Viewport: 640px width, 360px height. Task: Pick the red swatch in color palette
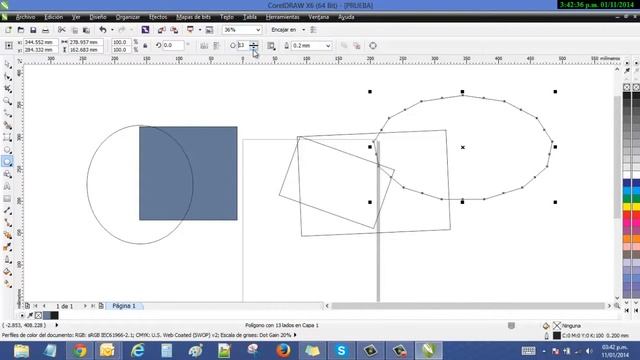pyautogui.click(x=627, y=215)
